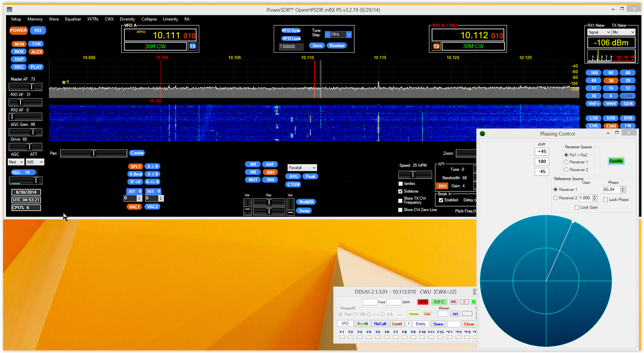Toggle the POWER button
The width and height of the screenshot is (644, 353).
pyautogui.click(x=19, y=30)
